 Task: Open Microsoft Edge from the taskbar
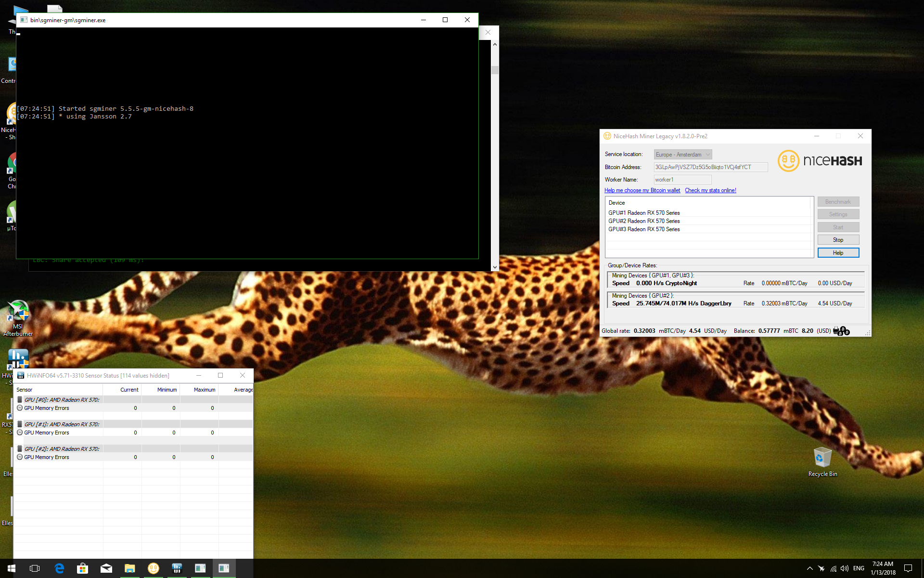59,569
